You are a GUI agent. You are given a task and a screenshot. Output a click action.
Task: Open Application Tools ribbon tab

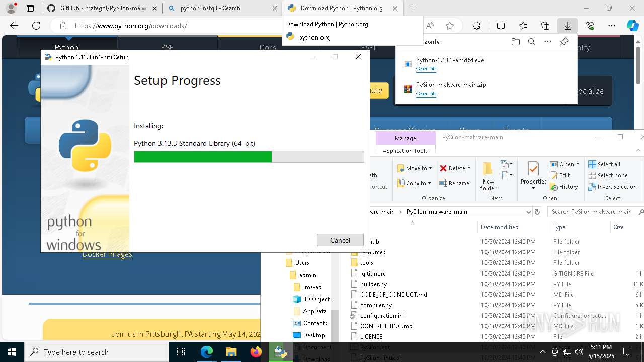click(x=405, y=151)
